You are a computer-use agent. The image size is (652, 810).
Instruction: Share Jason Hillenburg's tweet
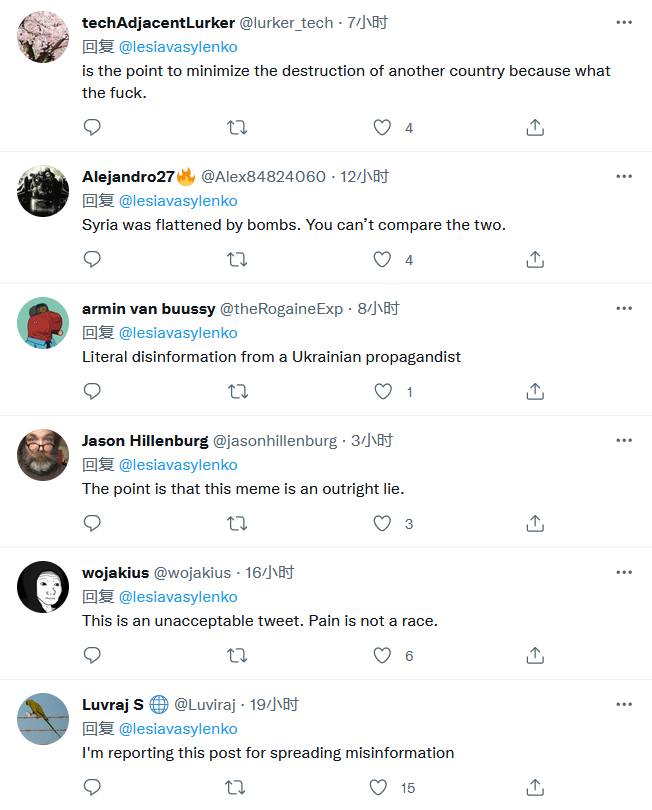[x=535, y=524]
